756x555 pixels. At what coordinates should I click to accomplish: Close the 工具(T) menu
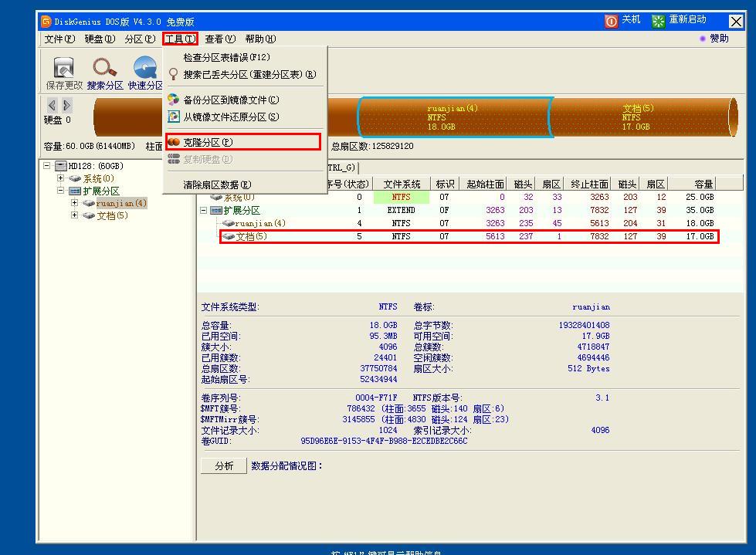pyautogui.click(x=181, y=39)
